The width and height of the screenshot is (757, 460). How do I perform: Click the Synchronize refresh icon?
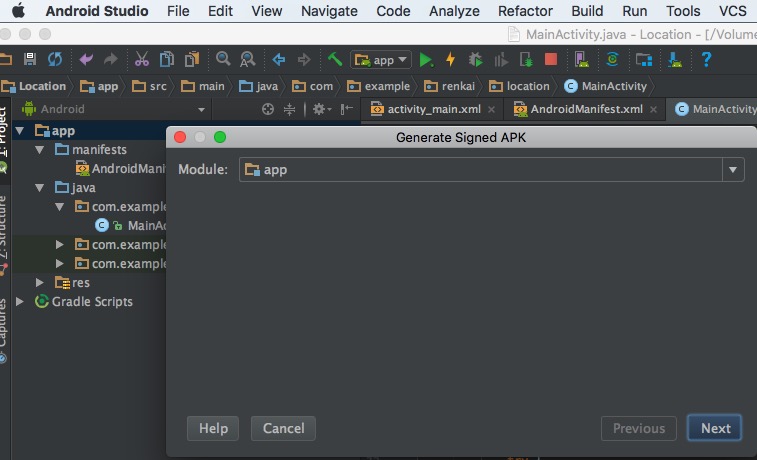tap(55, 59)
